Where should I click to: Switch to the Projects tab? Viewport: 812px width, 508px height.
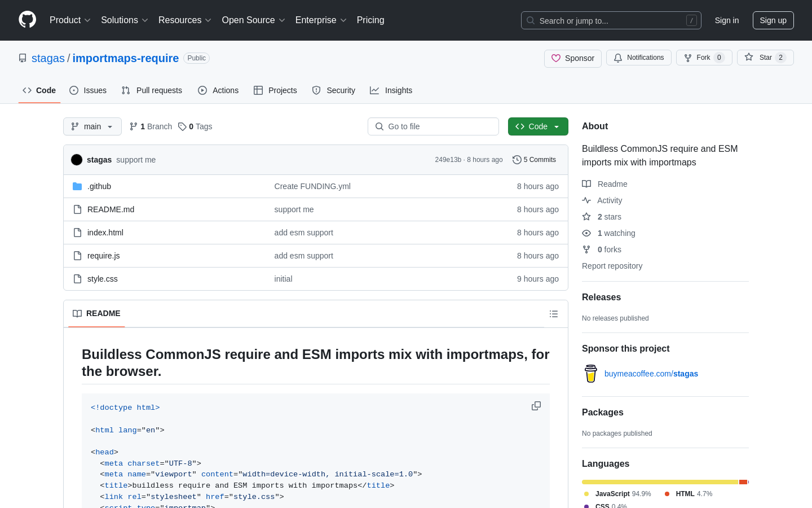coord(275,90)
